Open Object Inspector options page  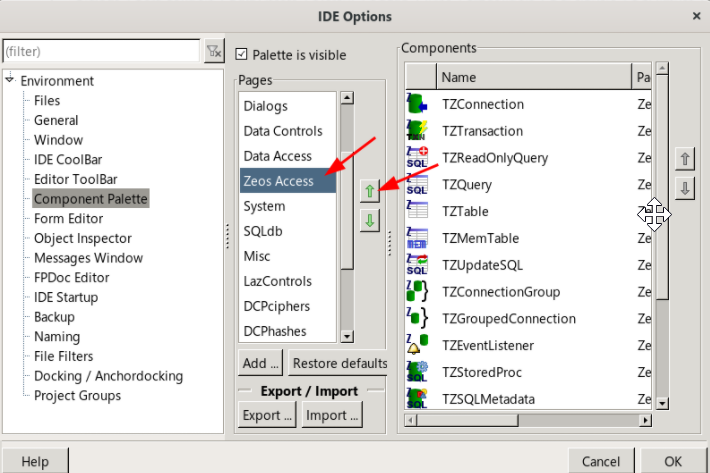click(x=83, y=239)
